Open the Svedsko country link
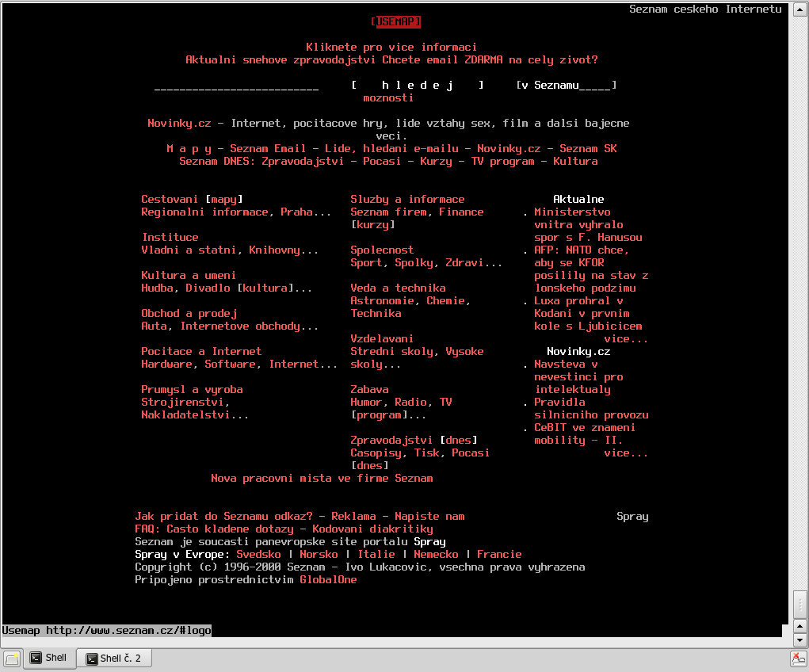The image size is (809, 672). 258,555
